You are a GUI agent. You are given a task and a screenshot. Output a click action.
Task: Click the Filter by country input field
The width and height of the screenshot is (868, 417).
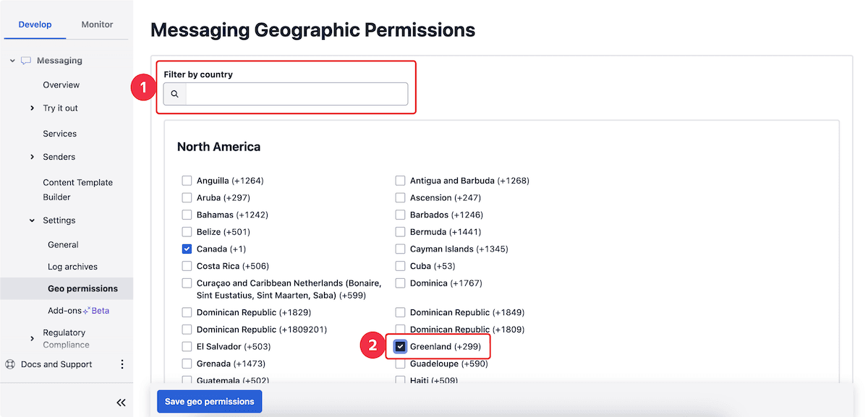[x=297, y=94]
